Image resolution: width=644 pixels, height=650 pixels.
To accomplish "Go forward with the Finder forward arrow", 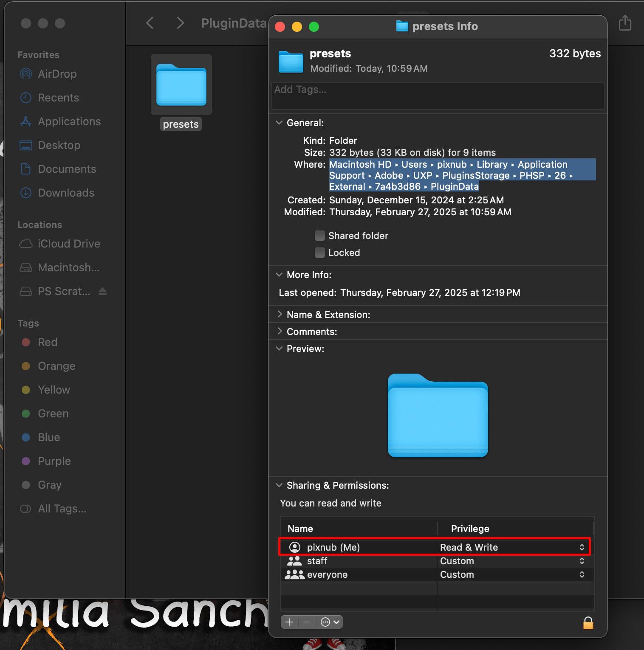I will pos(181,23).
